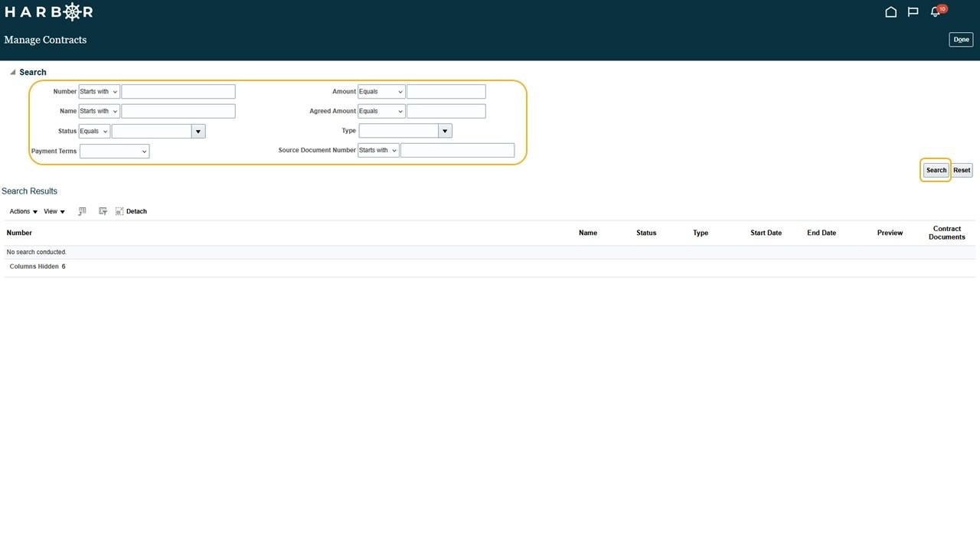Click the Manage Contracts page title
The image size is (980, 551).
tap(45, 40)
